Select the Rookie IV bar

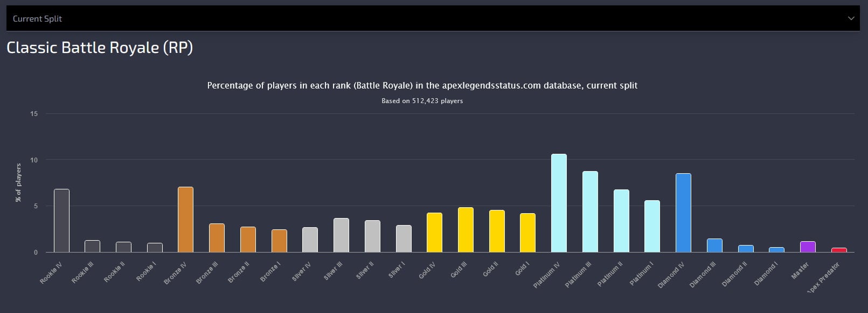point(61,221)
